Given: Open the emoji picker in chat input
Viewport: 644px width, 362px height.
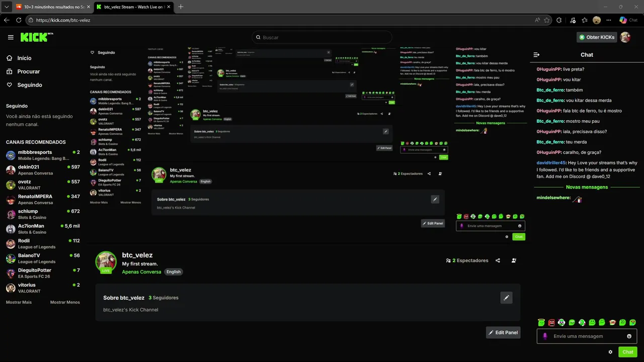Looking at the screenshot, I should tap(629, 336).
